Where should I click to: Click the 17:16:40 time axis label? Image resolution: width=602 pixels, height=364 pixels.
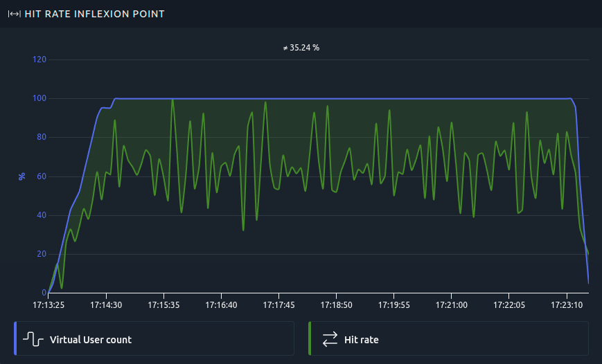click(x=222, y=304)
